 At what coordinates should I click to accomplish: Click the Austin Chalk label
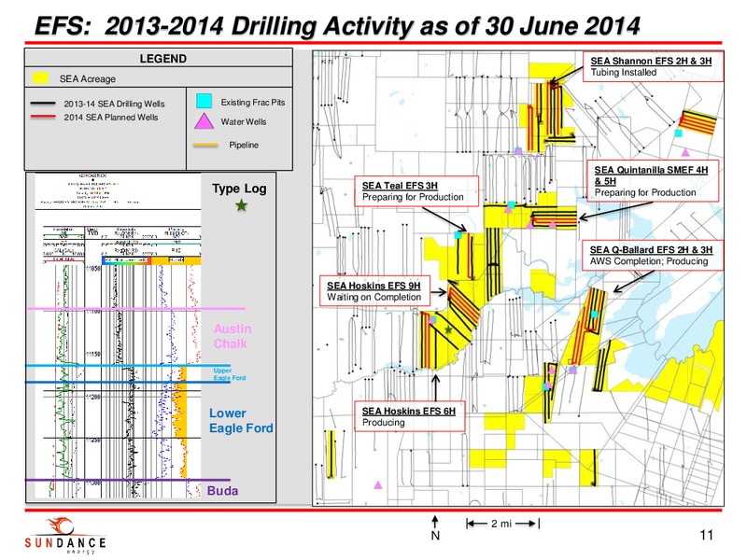tap(232, 336)
